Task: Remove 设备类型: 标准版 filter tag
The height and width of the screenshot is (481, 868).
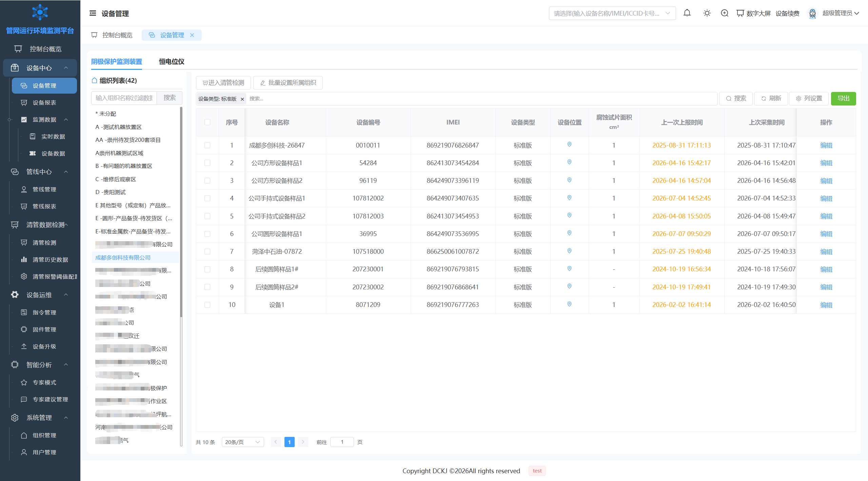Action: (242, 99)
